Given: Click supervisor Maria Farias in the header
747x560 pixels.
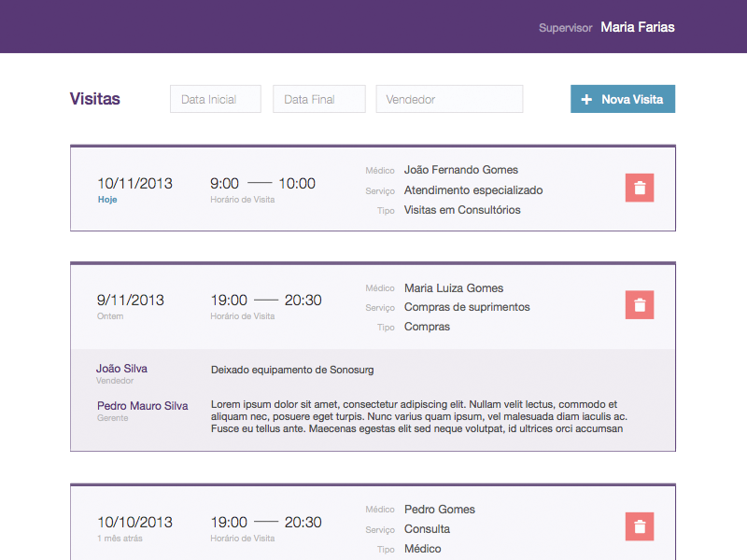Looking at the screenshot, I should click(x=637, y=27).
